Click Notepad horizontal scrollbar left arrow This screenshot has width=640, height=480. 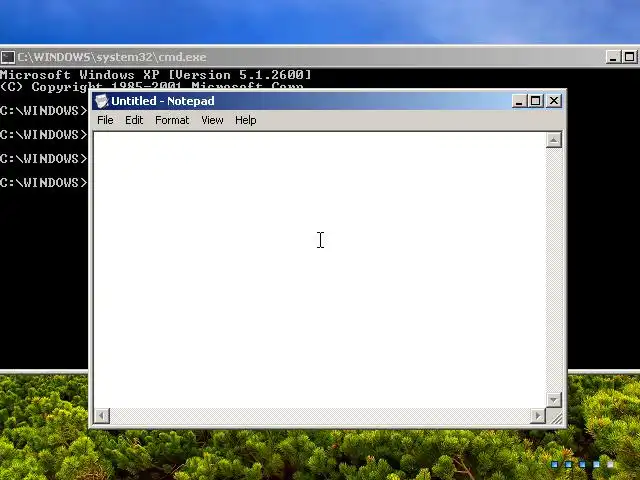click(102, 416)
